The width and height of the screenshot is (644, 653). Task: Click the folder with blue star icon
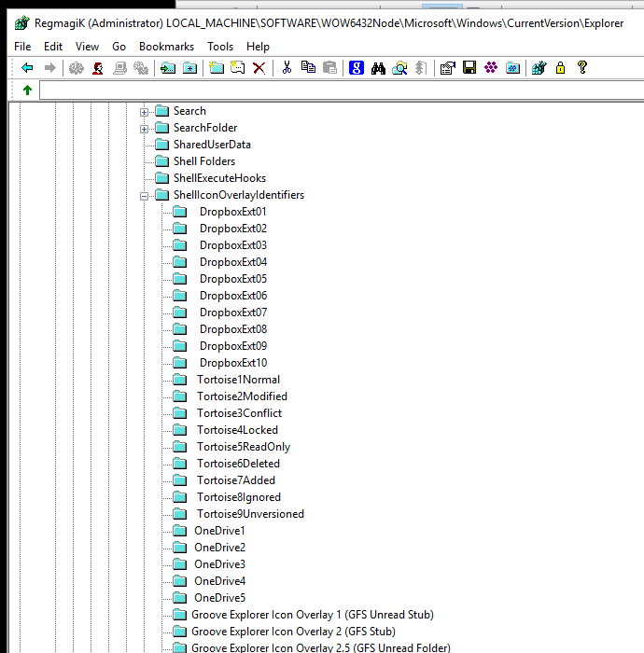pyautogui.click(x=190, y=68)
